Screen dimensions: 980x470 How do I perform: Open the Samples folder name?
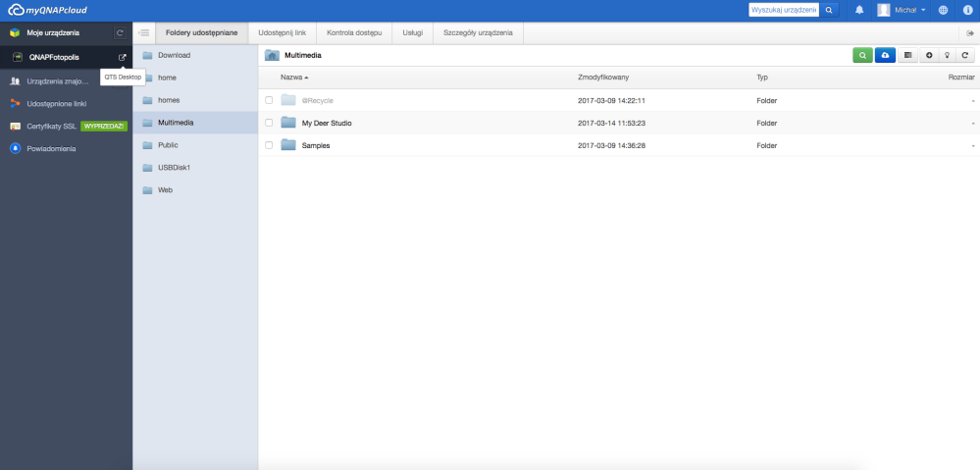(x=316, y=145)
